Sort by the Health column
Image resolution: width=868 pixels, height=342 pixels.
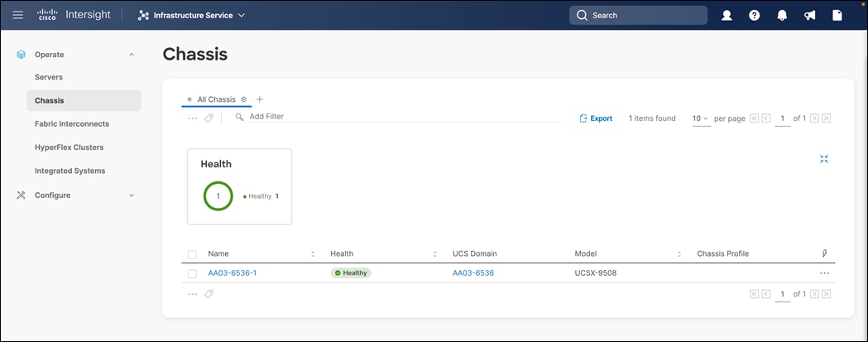point(435,254)
